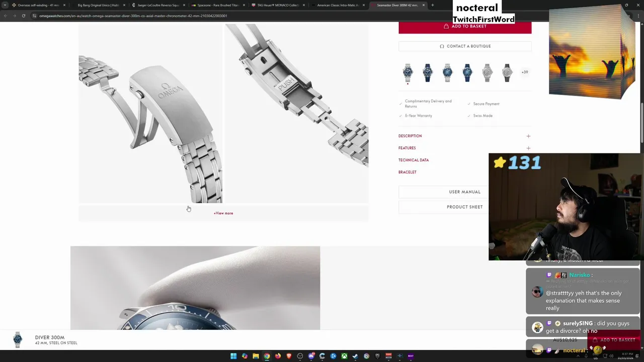Click the site info icon in address bar
The height and width of the screenshot is (362, 644).
click(34, 16)
